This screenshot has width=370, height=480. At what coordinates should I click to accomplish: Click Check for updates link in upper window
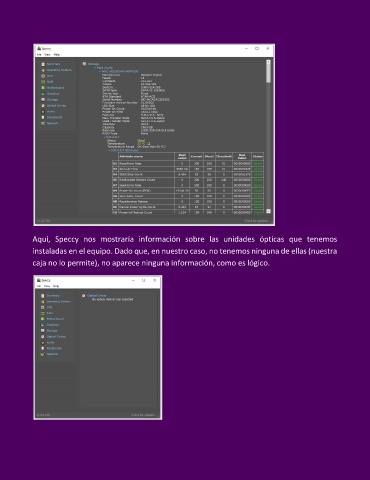257,221
